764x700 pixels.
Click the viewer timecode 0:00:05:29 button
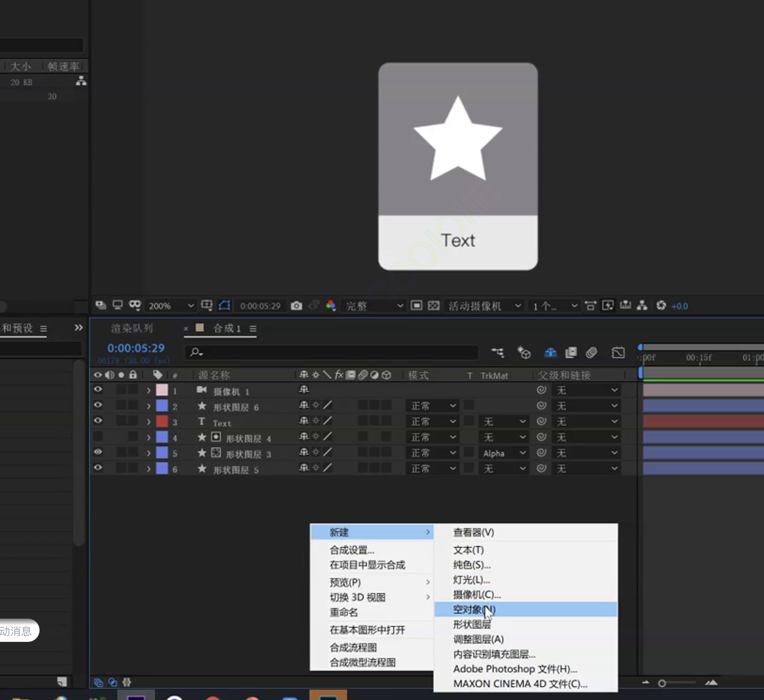pos(260,306)
